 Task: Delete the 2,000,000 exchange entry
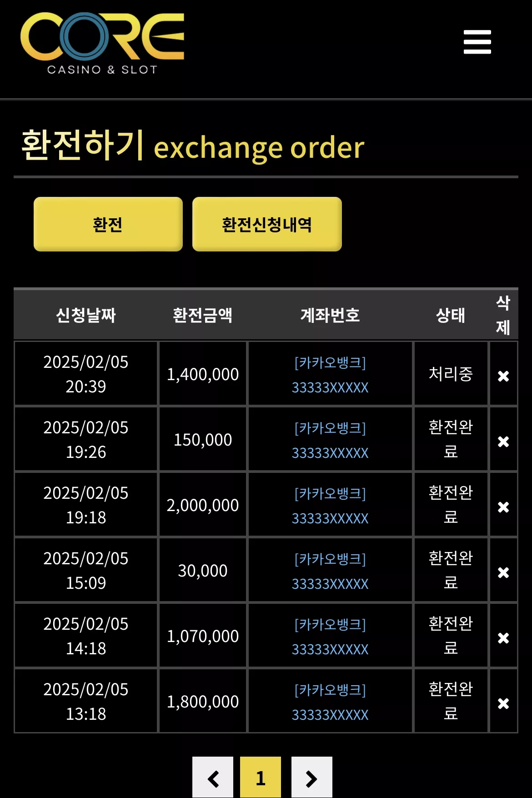[503, 507]
